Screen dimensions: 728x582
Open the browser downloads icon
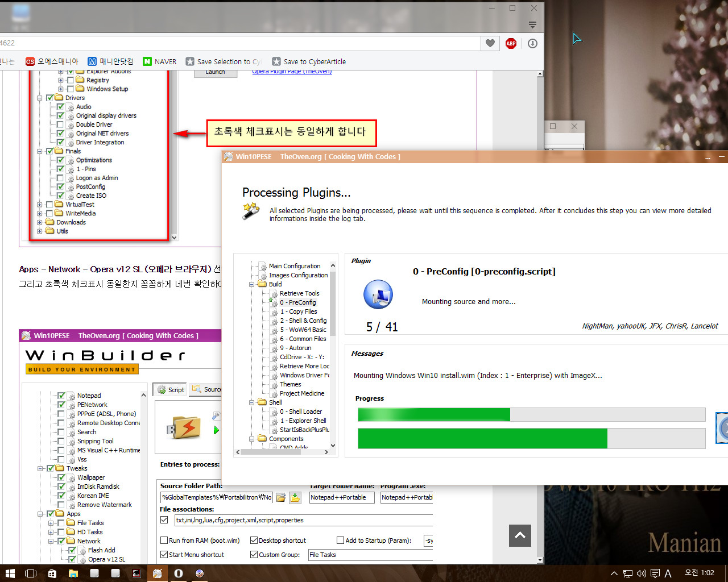point(532,43)
